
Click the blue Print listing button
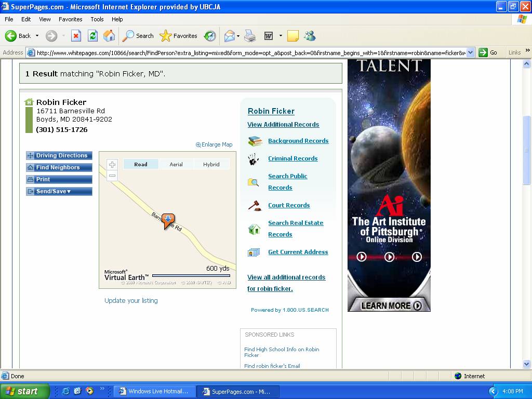coord(59,179)
